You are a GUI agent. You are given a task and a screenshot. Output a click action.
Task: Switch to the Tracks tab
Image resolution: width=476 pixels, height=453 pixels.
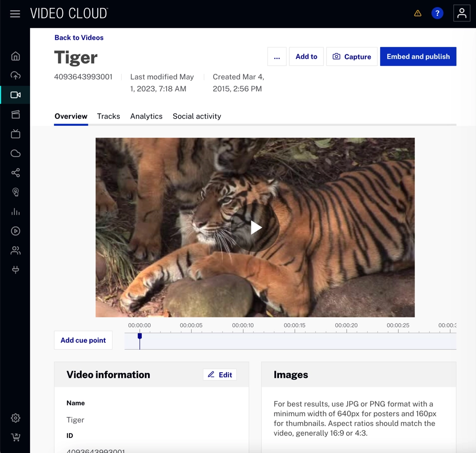pos(108,116)
